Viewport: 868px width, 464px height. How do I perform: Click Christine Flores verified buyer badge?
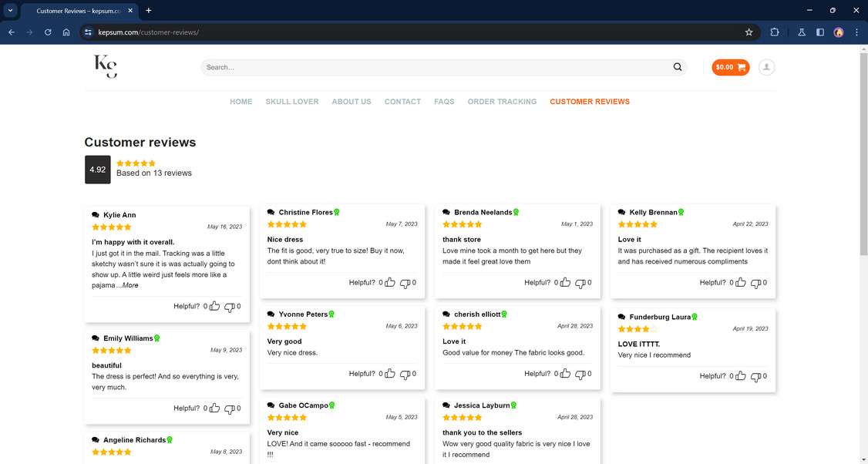[x=337, y=213]
